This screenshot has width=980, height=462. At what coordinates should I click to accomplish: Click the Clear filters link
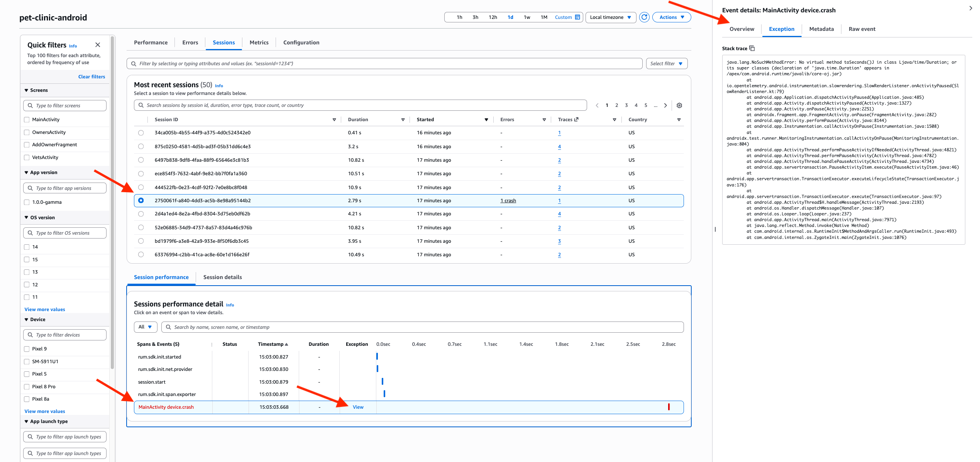click(x=91, y=76)
